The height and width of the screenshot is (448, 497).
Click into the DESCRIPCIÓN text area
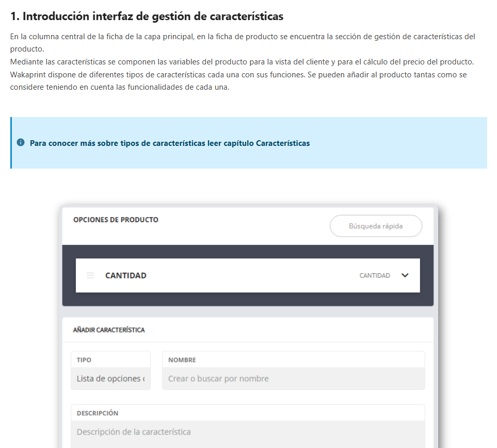(x=248, y=432)
